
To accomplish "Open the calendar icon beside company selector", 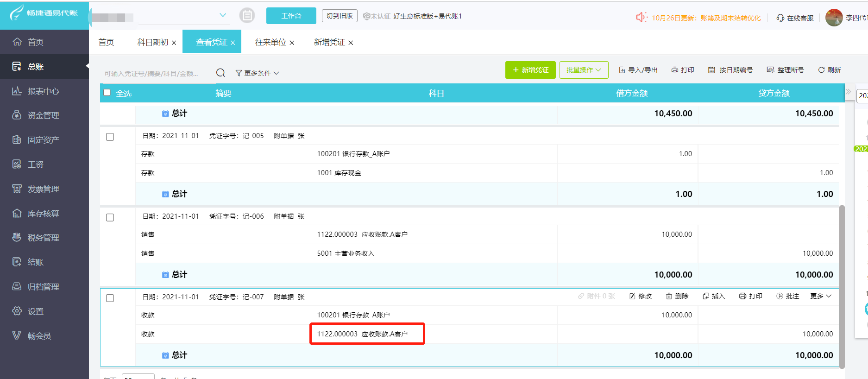I will pyautogui.click(x=247, y=16).
